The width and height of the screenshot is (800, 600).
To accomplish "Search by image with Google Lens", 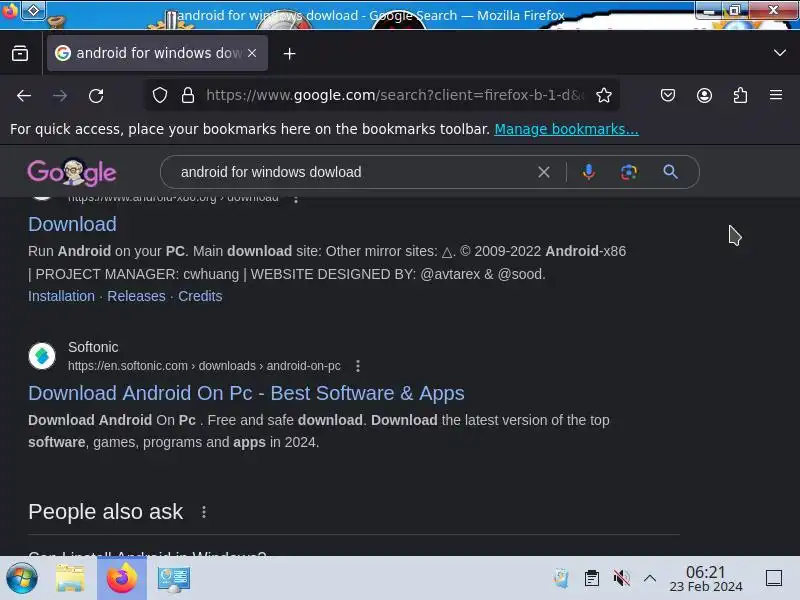I will (x=629, y=172).
